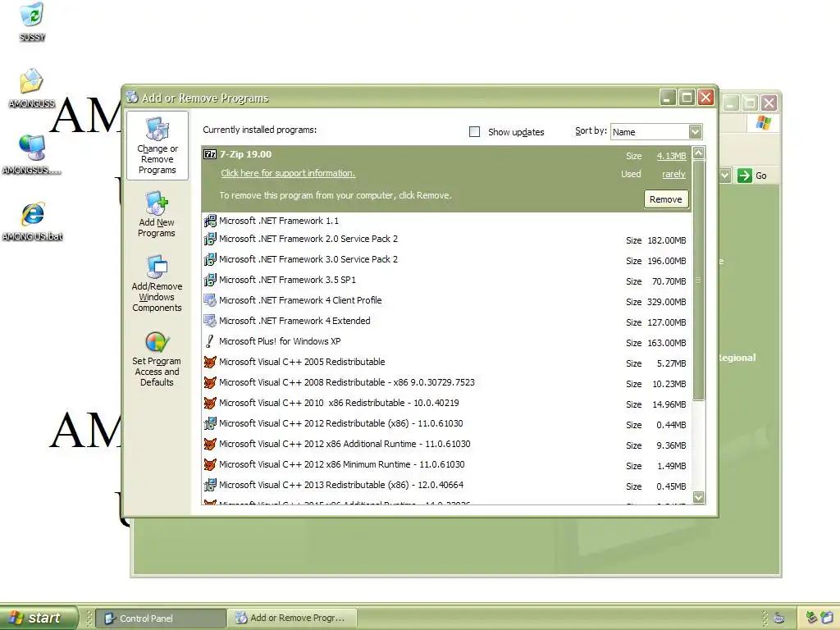Click icon of Visual C++ 2013 Redistributable (x86)
This screenshot has height=630, width=840.
coord(210,486)
